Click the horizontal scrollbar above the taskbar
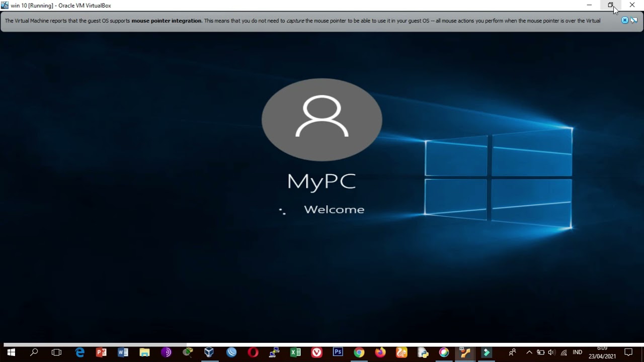Screen dimensions: 644x362 95,345
